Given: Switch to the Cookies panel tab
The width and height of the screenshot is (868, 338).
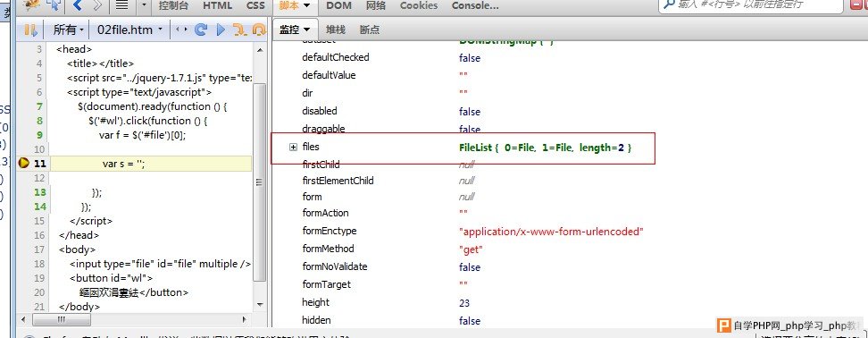Looking at the screenshot, I should [419, 5].
